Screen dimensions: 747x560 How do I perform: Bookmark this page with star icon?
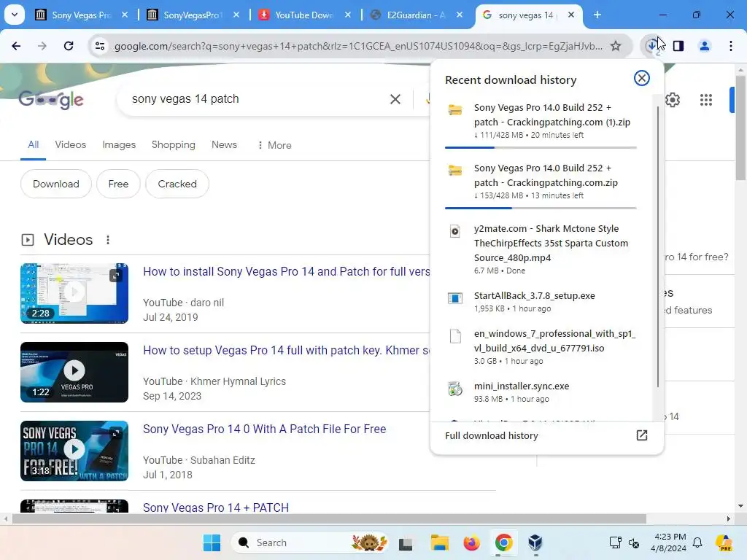click(616, 46)
